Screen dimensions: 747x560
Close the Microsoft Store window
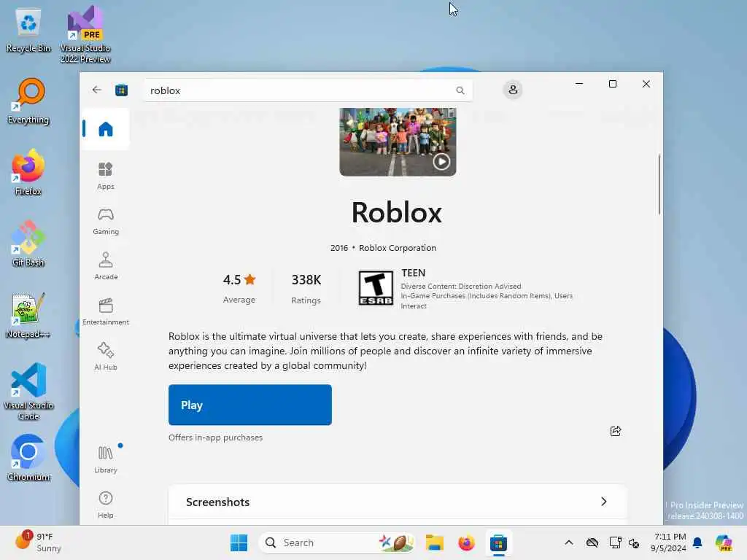[x=646, y=84]
